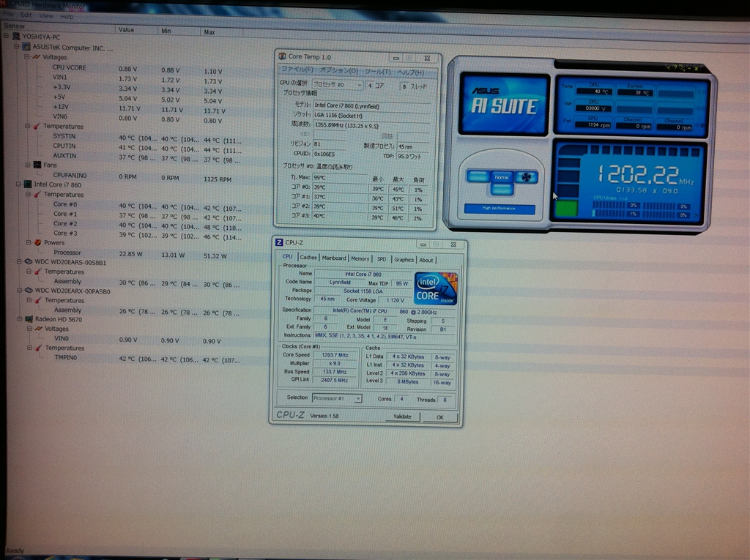Click the ASUS AI Suite logo panel
The image size is (750, 560).
pos(504,104)
